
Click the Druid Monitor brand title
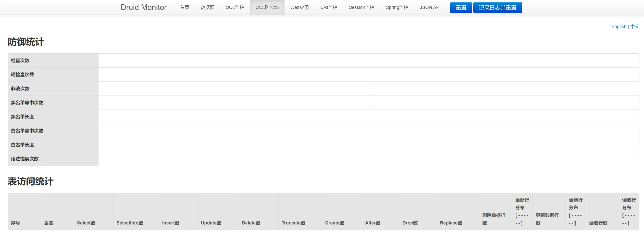pos(143,7)
